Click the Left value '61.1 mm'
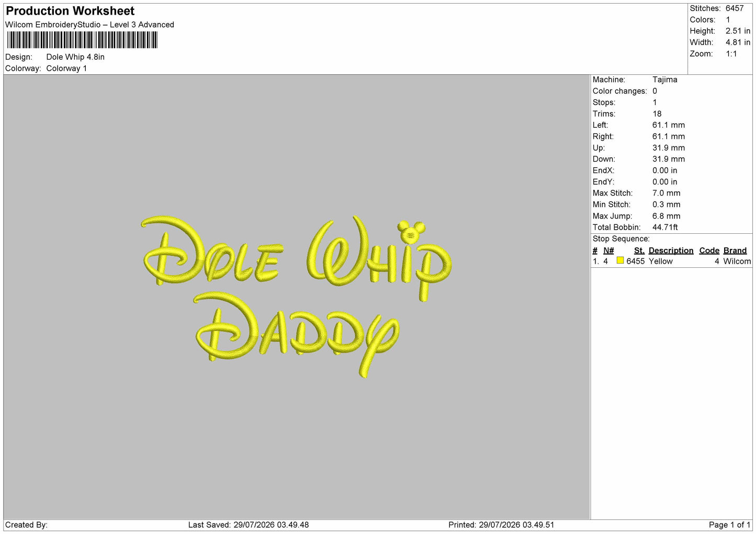This screenshot has width=756, height=534. pos(668,125)
